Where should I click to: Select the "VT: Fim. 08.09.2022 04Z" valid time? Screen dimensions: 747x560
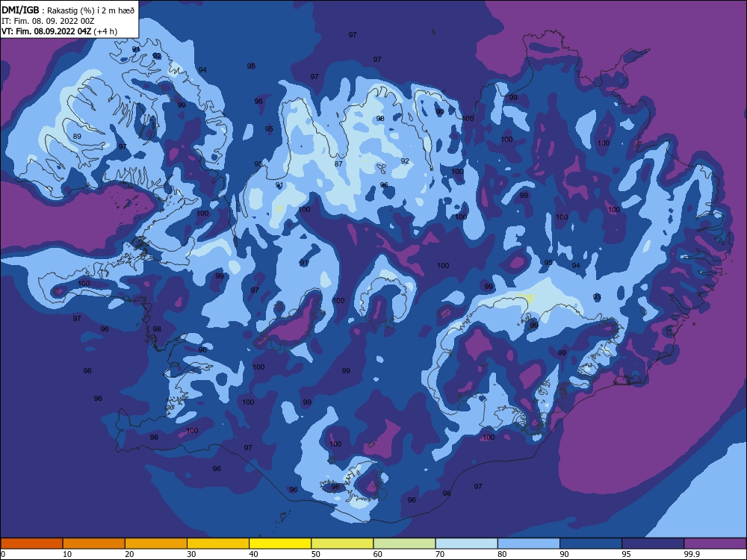[x=46, y=31]
